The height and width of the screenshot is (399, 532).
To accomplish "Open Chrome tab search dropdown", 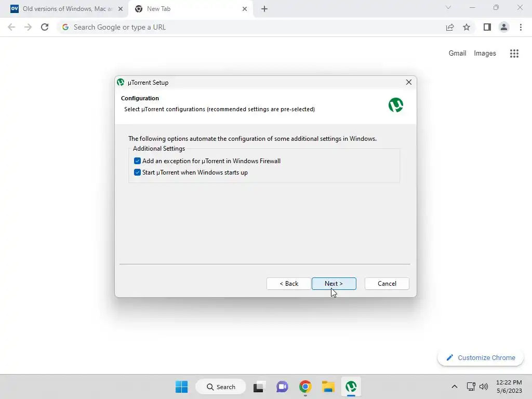I will 448,7.
